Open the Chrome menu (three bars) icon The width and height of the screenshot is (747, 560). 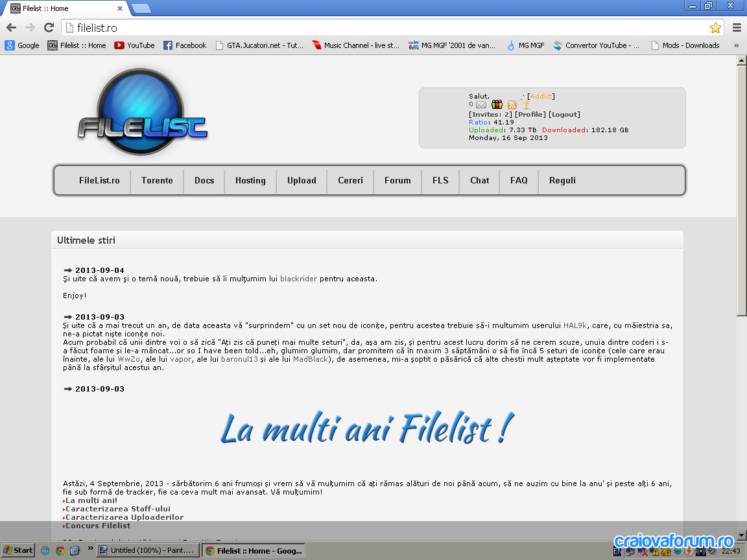click(x=737, y=28)
